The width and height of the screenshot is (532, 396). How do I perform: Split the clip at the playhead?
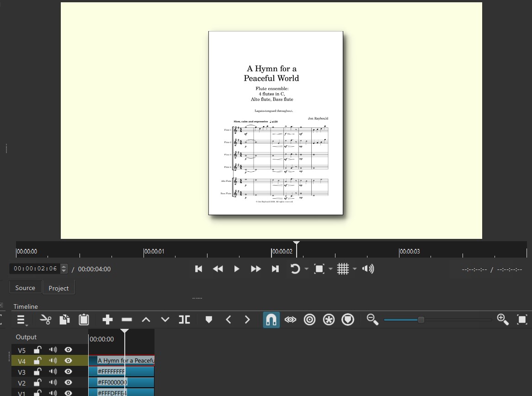[184, 320]
